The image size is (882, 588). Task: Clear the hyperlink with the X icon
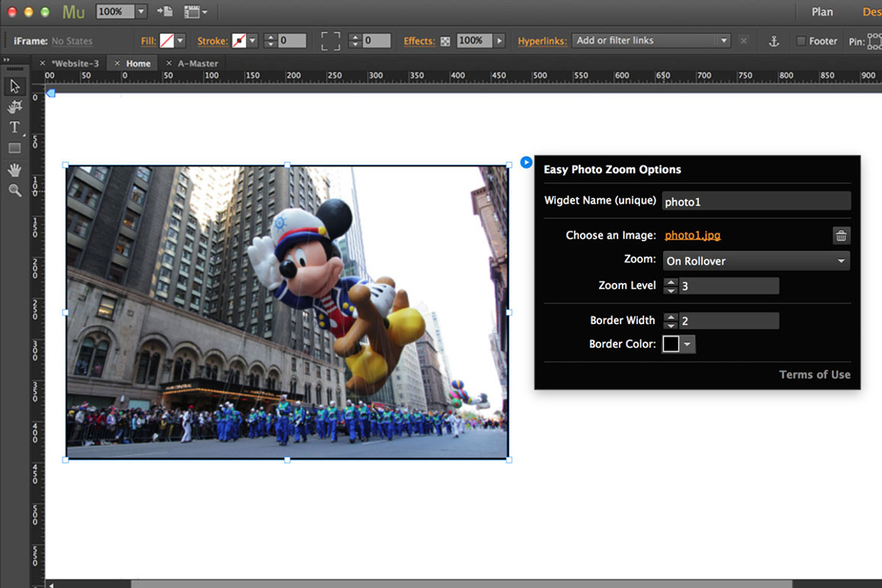click(744, 41)
